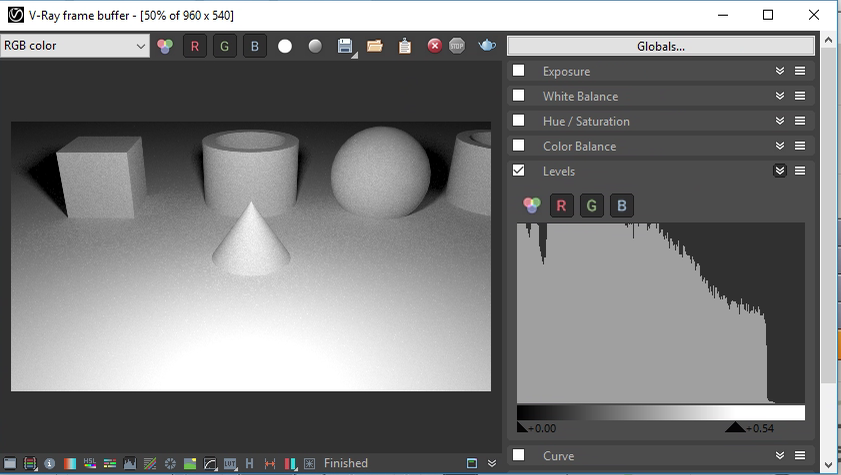Toggle the HSL correction icon
Image resolution: width=841 pixels, height=475 pixels.
click(90, 463)
